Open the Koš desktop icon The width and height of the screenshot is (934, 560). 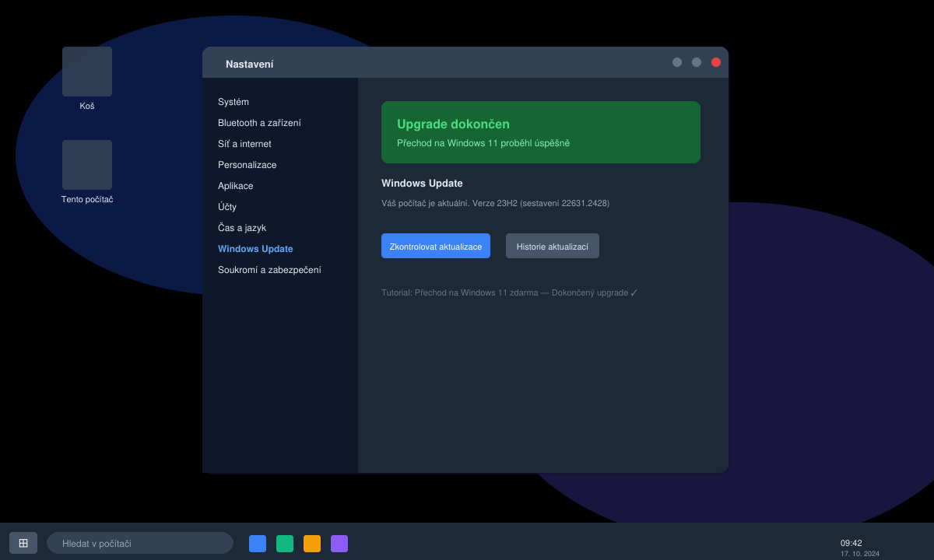click(87, 72)
